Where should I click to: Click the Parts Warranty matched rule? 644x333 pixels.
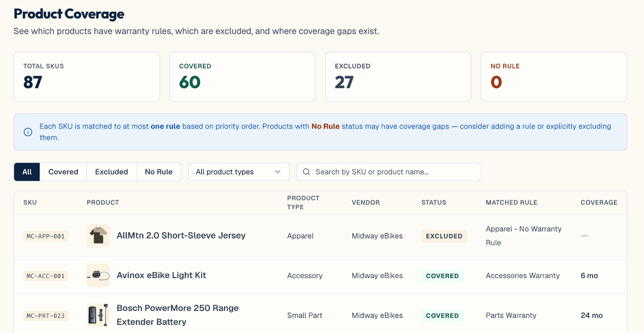pos(511,315)
